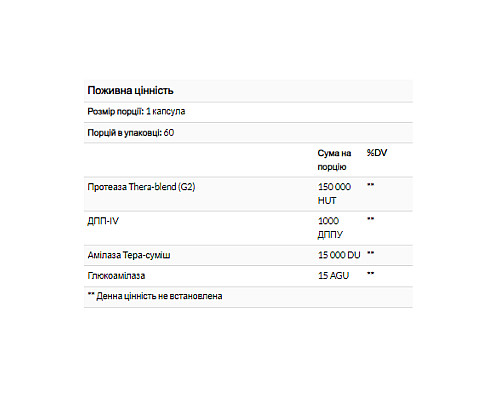The width and height of the screenshot is (500, 400).
Task: Select the ДПП-IV ingredient name
Action: click(103, 221)
